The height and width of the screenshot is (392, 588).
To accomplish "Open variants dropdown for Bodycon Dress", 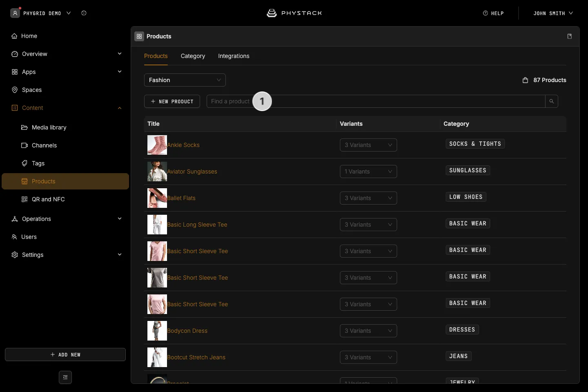I will click(368, 331).
